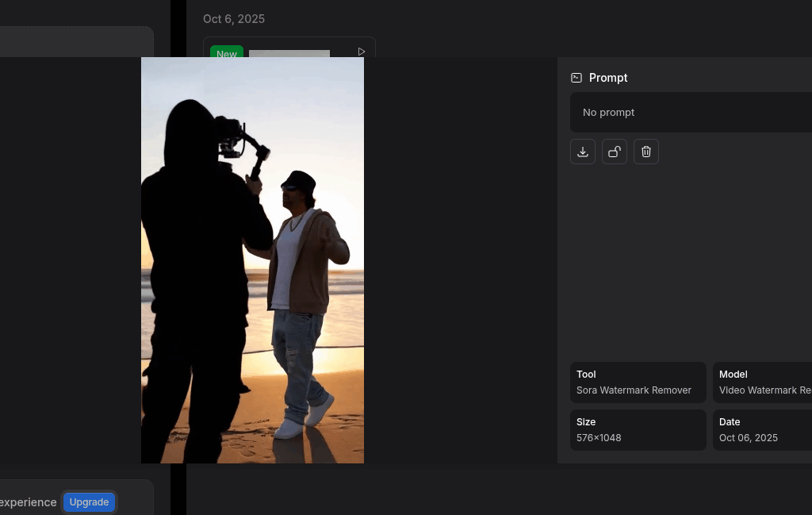Click the Prompt section title
The width and height of the screenshot is (812, 515).
608,78
